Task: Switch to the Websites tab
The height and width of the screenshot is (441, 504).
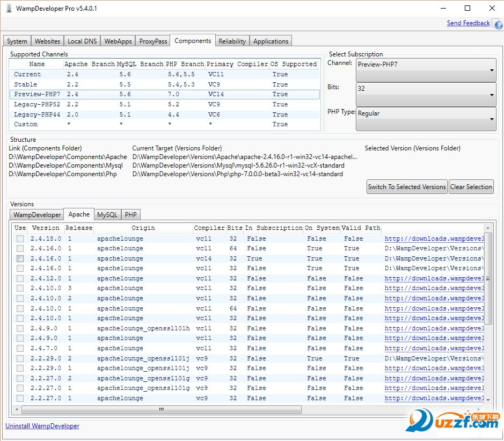Action: pos(47,41)
